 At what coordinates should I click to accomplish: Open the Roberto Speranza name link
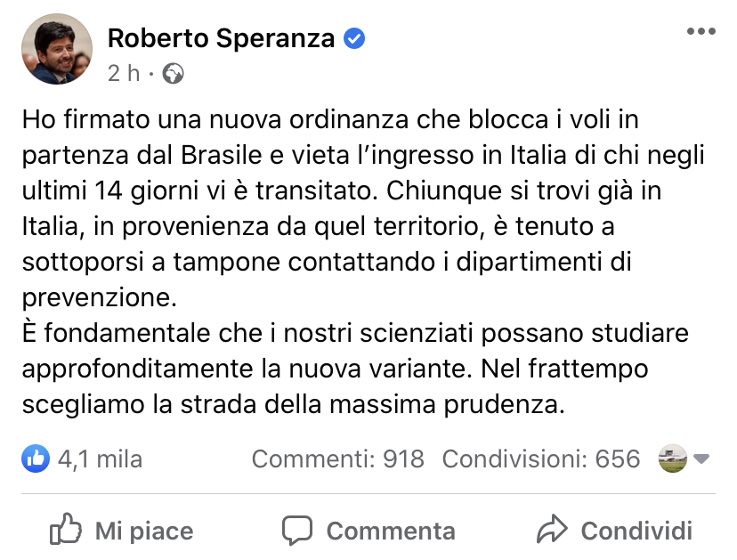(x=221, y=38)
